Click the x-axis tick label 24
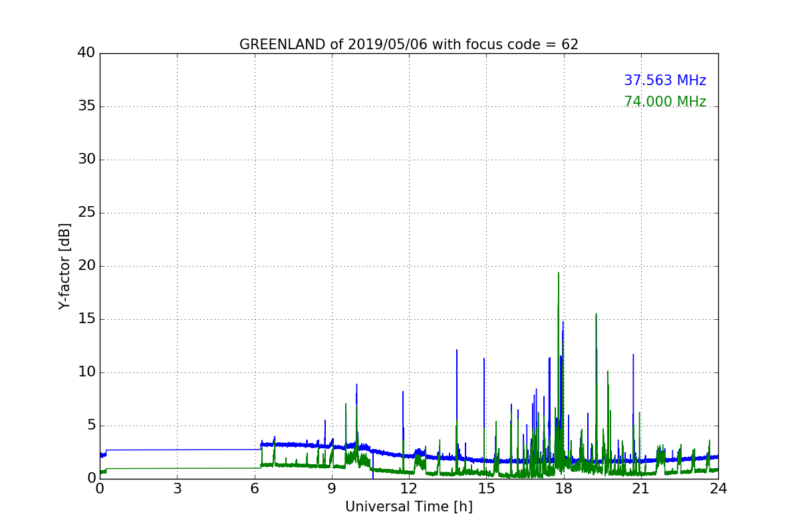The height and width of the screenshot is (532, 798). [718, 489]
